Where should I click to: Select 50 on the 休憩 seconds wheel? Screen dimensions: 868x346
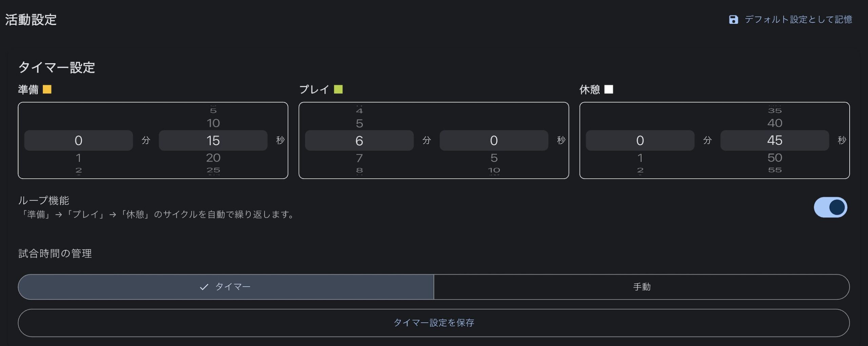tap(775, 158)
